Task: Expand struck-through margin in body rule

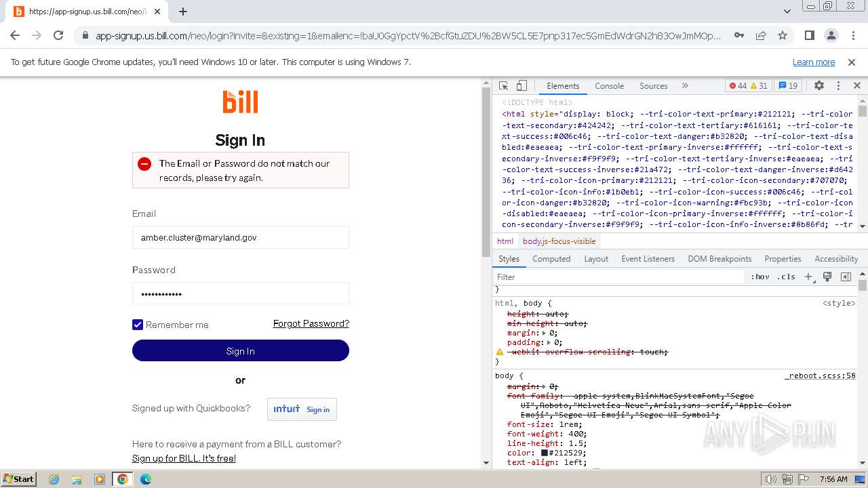Action: coord(543,386)
